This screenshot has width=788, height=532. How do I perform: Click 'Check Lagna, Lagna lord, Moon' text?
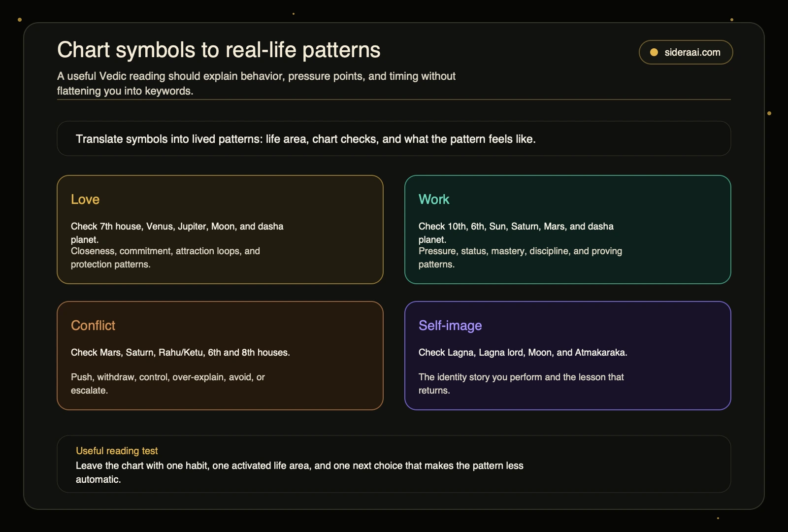[523, 352]
